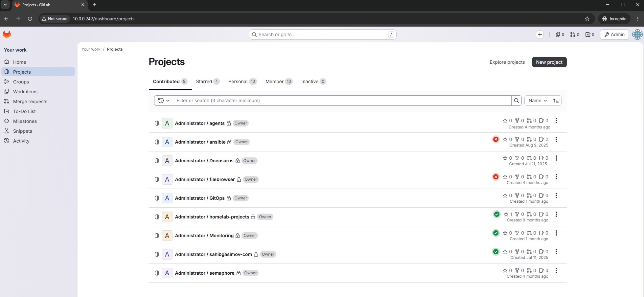
Task: Select the Contributed tab
Action: [x=170, y=81]
